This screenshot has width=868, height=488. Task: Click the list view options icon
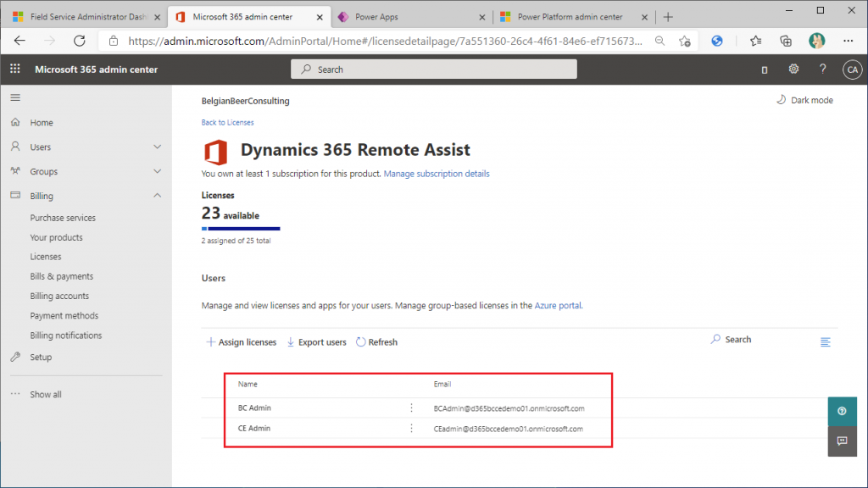click(x=826, y=342)
